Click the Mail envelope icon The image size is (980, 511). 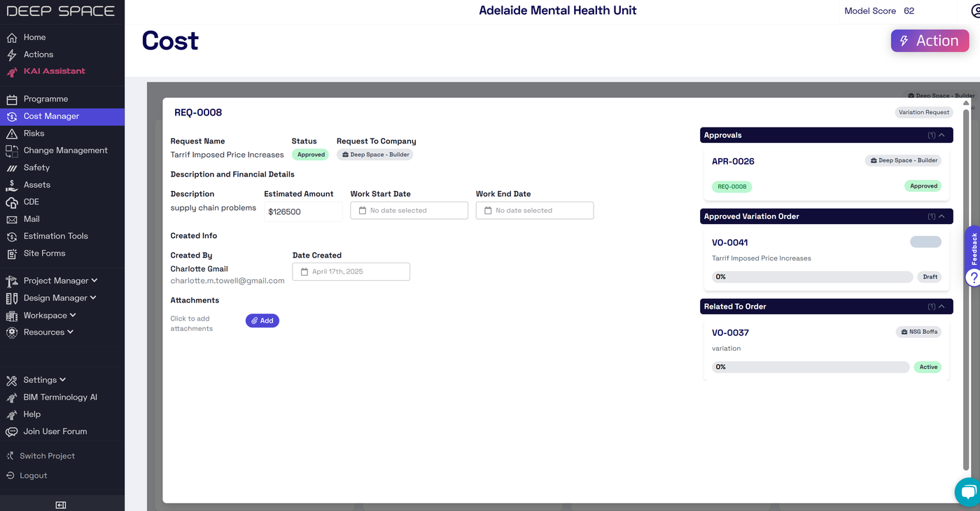(x=12, y=219)
